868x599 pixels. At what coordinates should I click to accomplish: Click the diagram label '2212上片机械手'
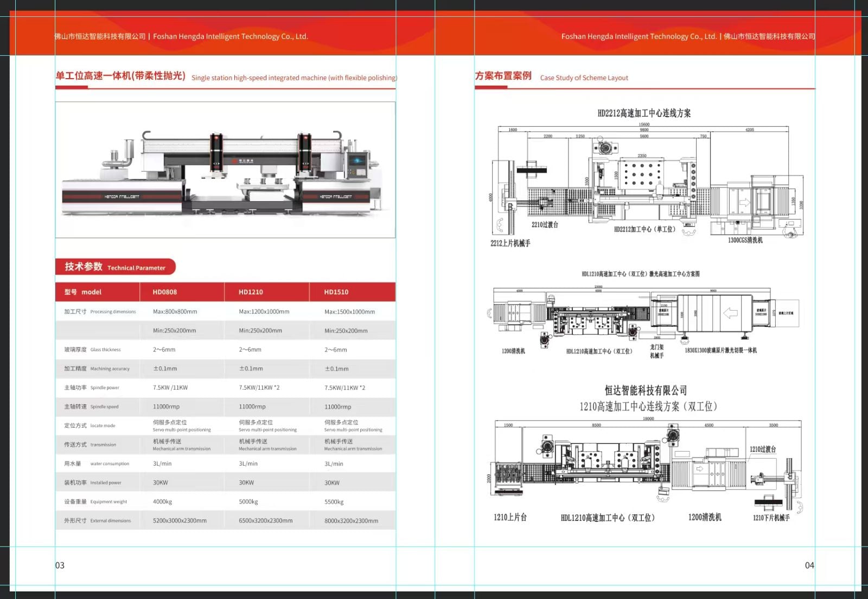pyautogui.click(x=510, y=243)
